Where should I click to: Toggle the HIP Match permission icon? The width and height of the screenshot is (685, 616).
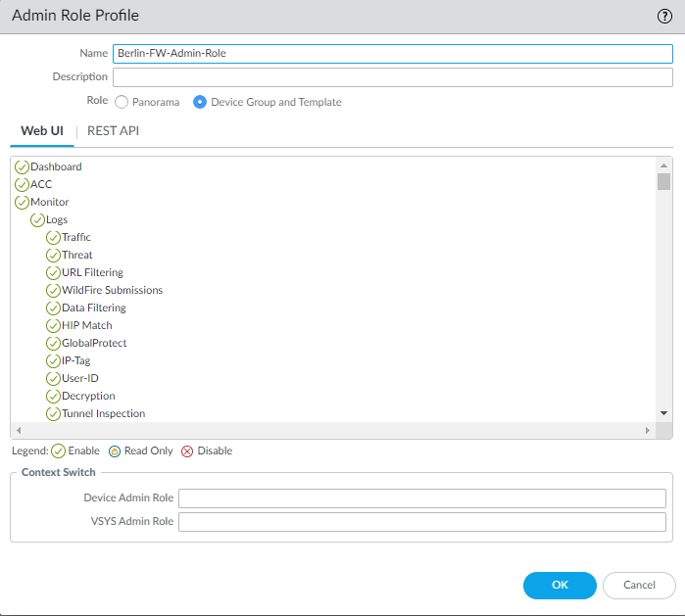click(x=53, y=326)
